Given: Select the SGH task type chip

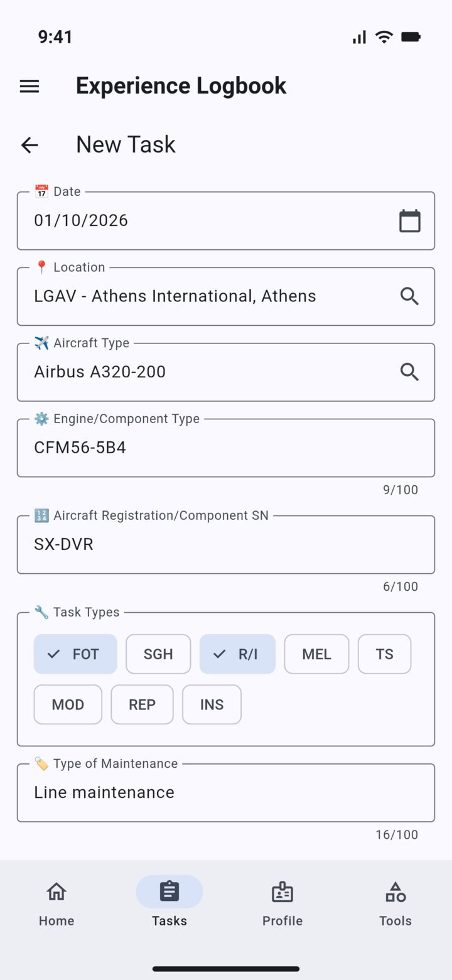Looking at the screenshot, I should 158,654.
